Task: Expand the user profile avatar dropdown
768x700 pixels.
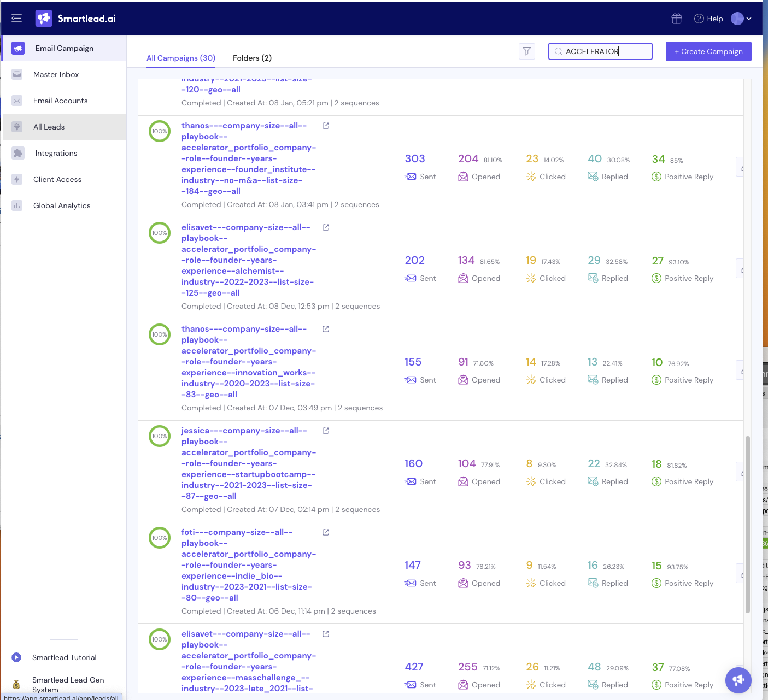Action: tap(741, 19)
